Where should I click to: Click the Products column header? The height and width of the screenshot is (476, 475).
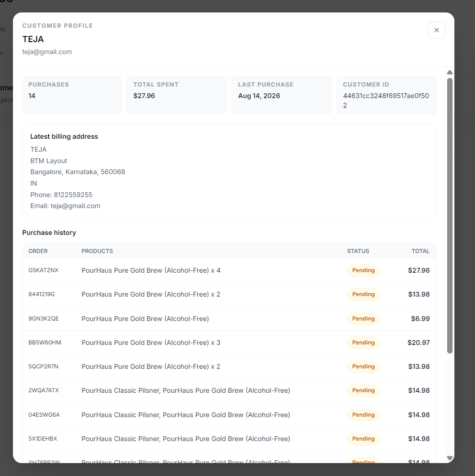coord(97,251)
